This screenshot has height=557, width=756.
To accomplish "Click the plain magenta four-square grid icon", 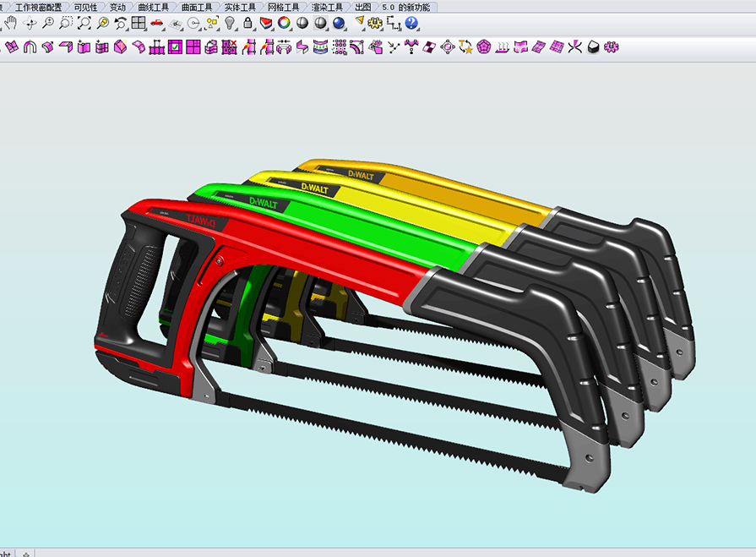I will (x=193, y=47).
